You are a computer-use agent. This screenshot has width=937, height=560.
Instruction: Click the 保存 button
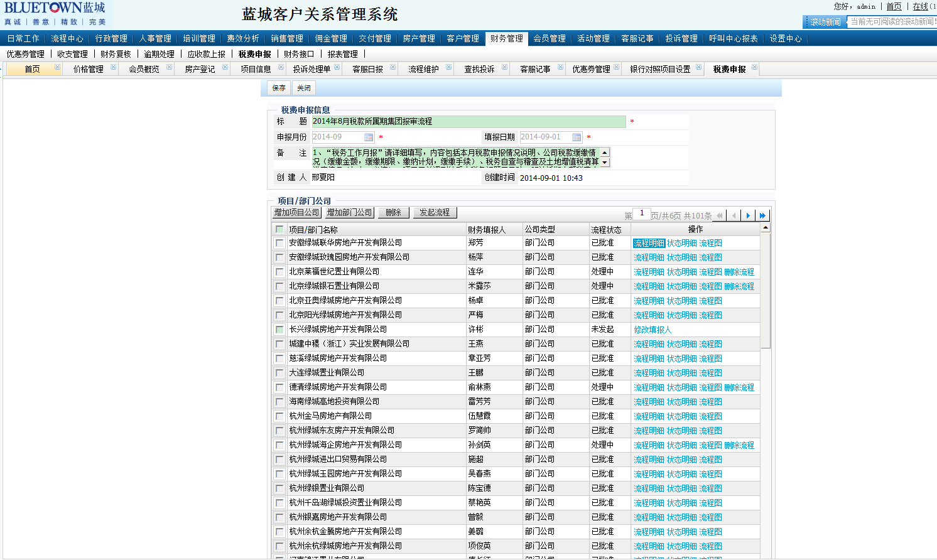pos(279,88)
